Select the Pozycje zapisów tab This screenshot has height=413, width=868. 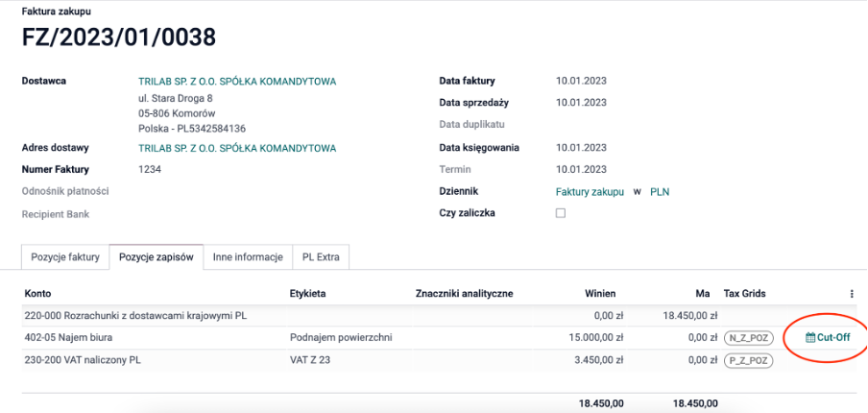click(x=157, y=257)
